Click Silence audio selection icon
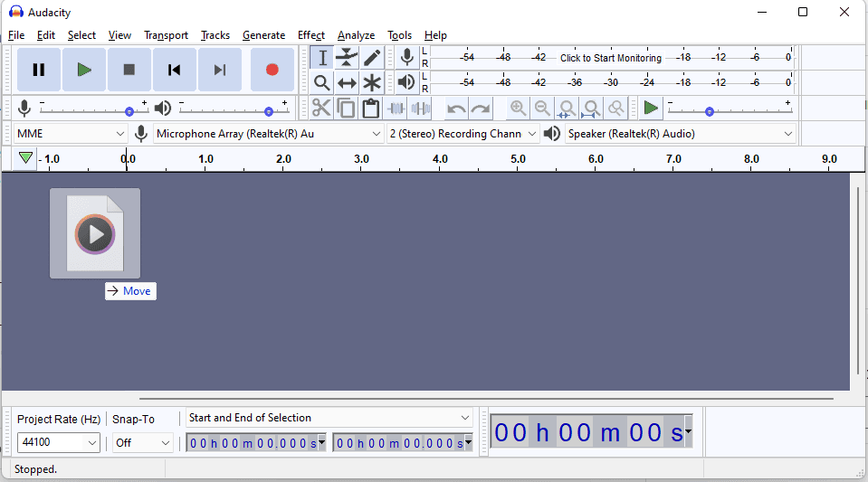The width and height of the screenshot is (868, 482). point(421,108)
